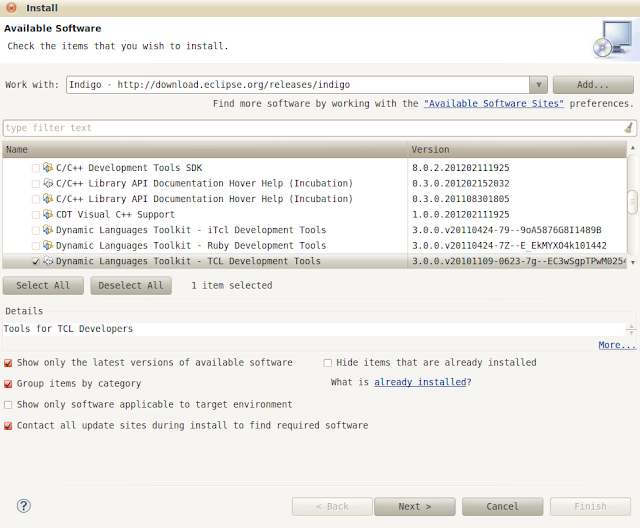Click the Details text scroll stepper
This screenshot has height=528, width=640.
coord(631,329)
